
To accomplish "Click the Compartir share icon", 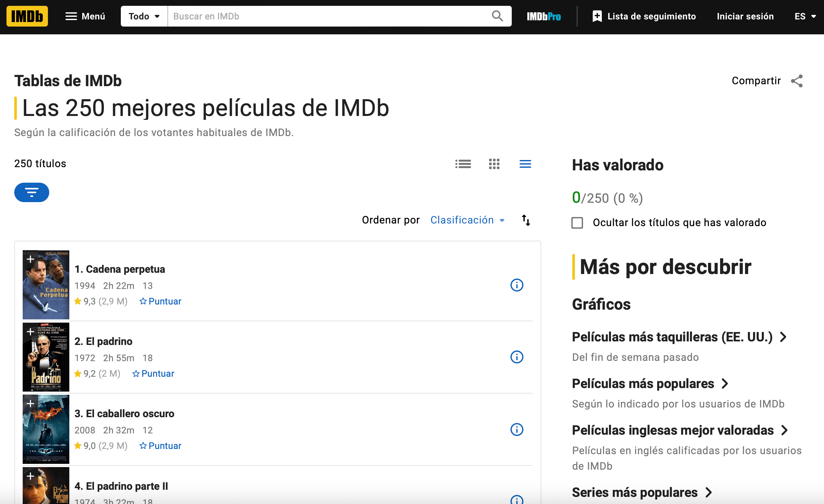I will 797,81.
